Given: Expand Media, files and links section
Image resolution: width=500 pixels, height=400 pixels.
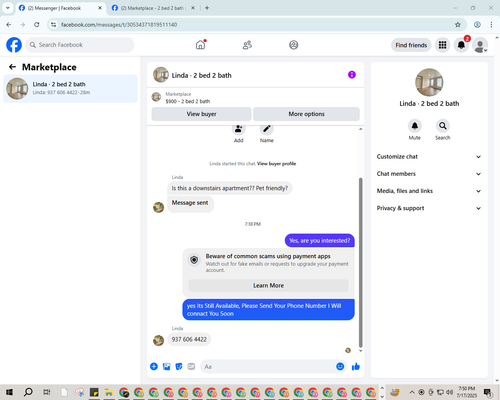Looking at the screenshot, I should 429,191.
